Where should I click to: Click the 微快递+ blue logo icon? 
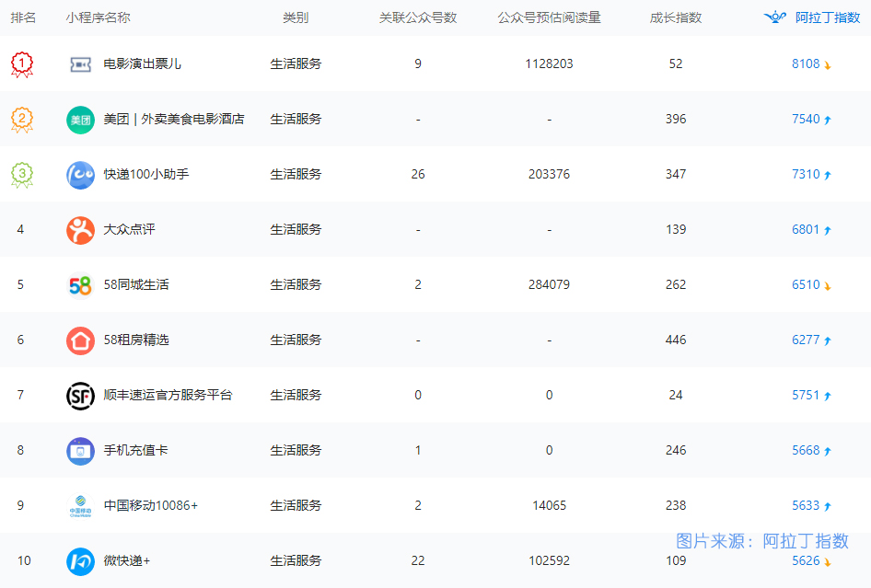(x=80, y=561)
